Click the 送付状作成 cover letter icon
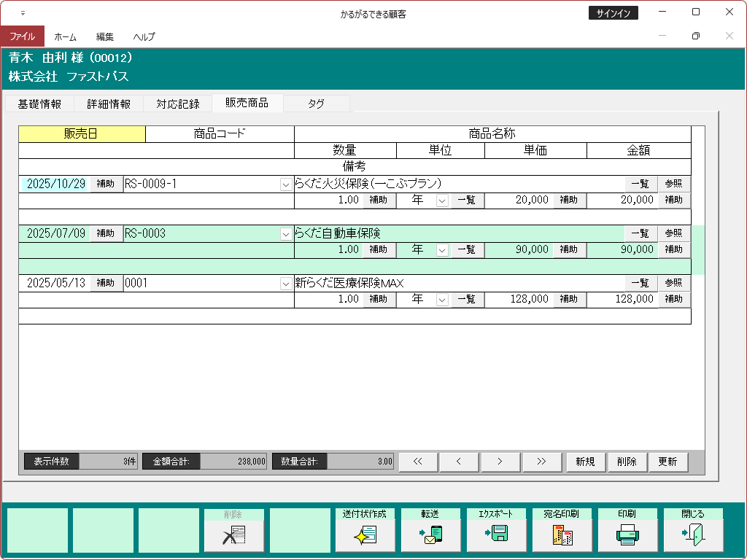This screenshot has height=560, width=747. (365, 535)
